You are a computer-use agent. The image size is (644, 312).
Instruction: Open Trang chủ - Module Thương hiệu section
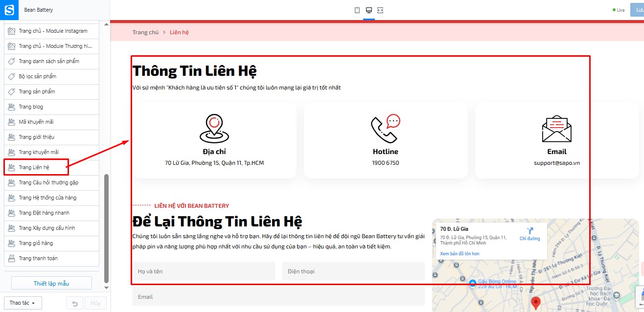pyautogui.click(x=51, y=46)
